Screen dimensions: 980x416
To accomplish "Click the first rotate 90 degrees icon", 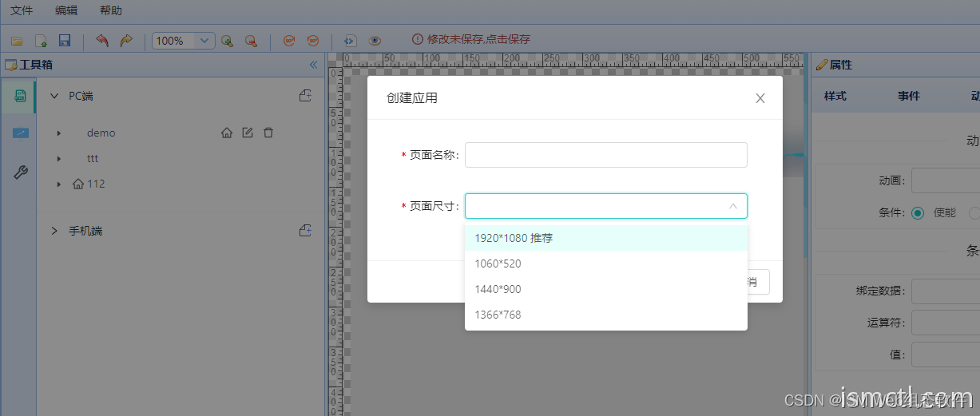I will pyautogui.click(x=290, y=40).
